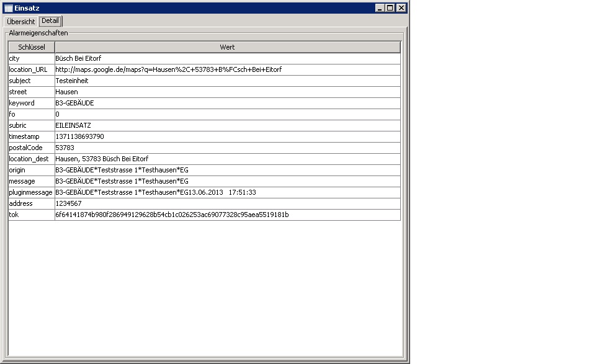Select the city row key cell
This screenshot has width=595, height=364.
32,58
